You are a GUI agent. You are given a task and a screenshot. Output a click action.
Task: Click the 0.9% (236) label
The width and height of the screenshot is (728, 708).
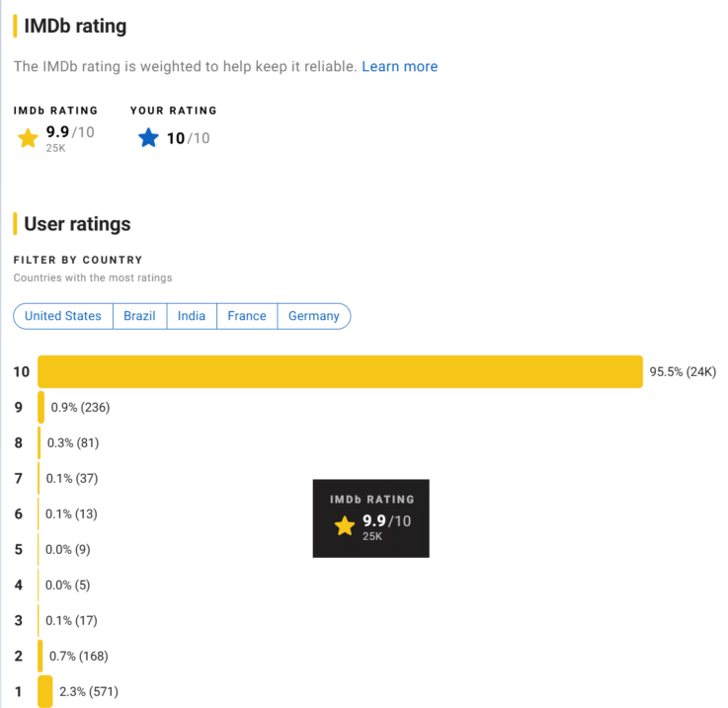(80, 407)
